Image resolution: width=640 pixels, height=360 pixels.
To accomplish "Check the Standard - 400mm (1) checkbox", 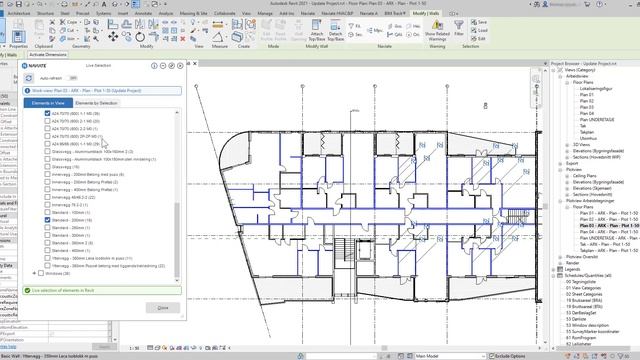I will click(47, 250).
